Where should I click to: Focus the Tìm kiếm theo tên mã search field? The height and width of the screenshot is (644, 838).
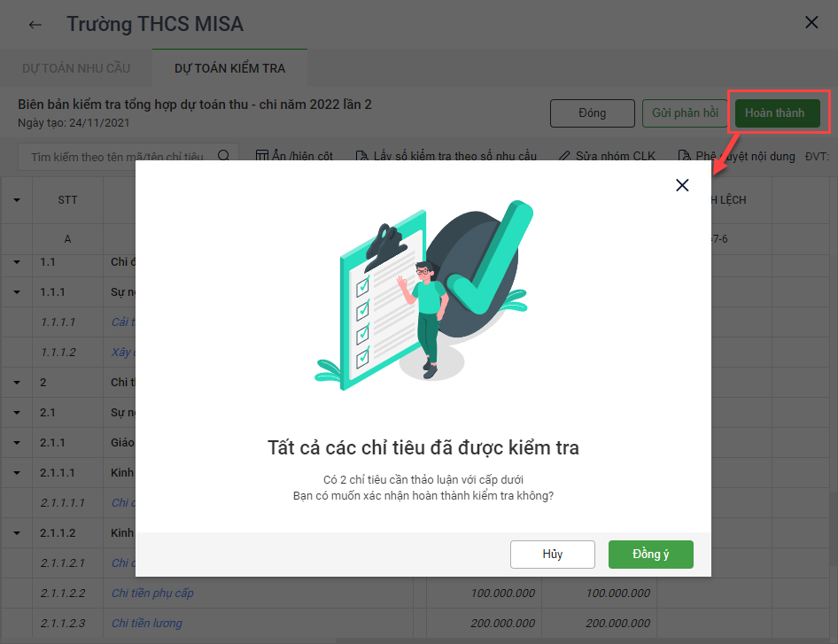click(118, 157)
